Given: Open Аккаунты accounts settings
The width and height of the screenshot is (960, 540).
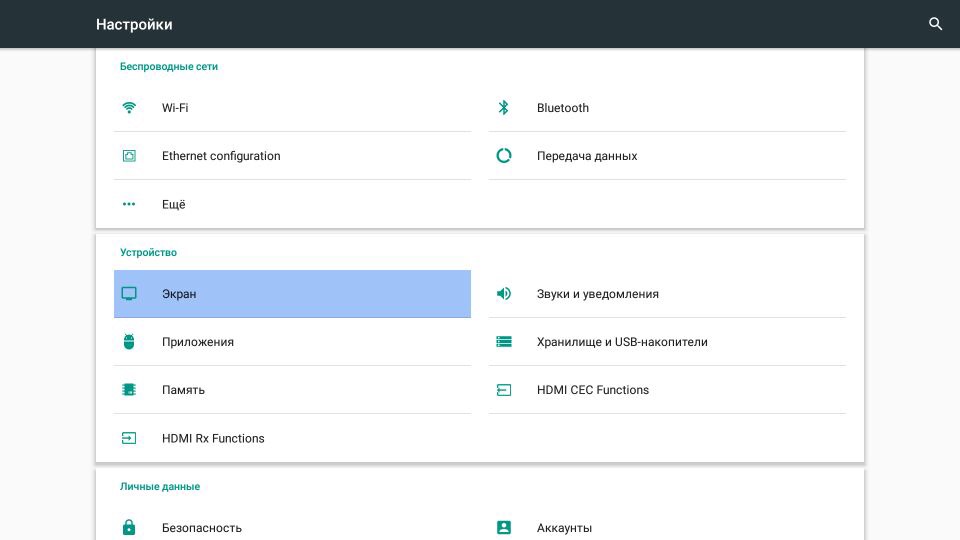Looking at the screenshot, I should 564,527.
